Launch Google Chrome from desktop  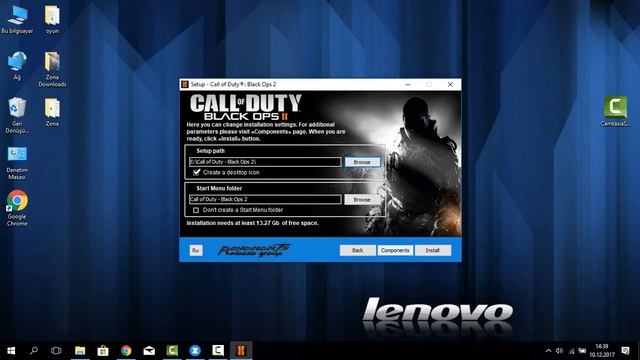point(17,208)
